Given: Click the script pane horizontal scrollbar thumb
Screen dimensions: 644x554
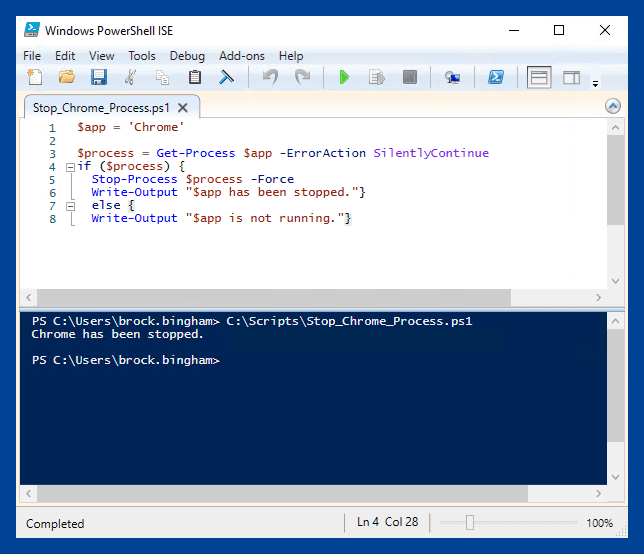Looking at the screenshot, I should [x=274, y=297].
